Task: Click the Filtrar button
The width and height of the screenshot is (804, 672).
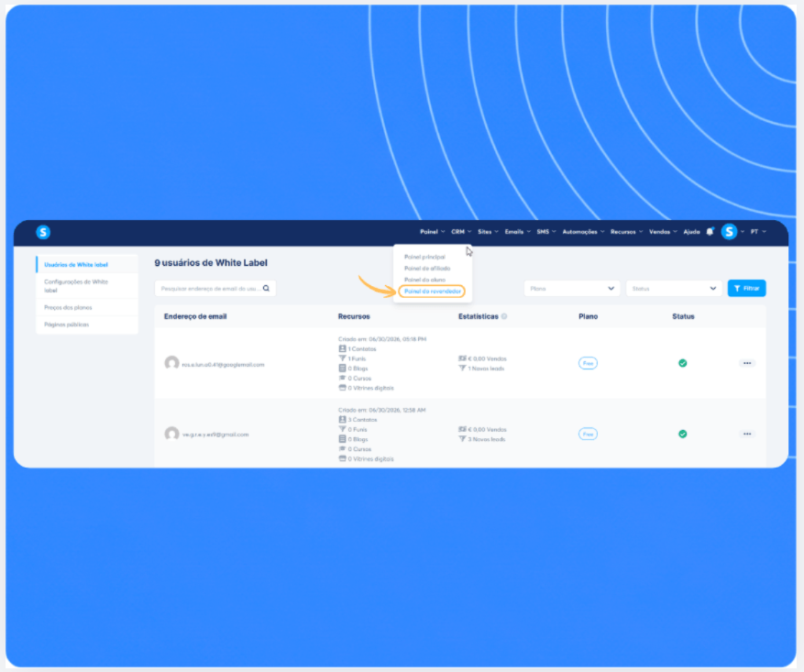Action: (746, 288)
